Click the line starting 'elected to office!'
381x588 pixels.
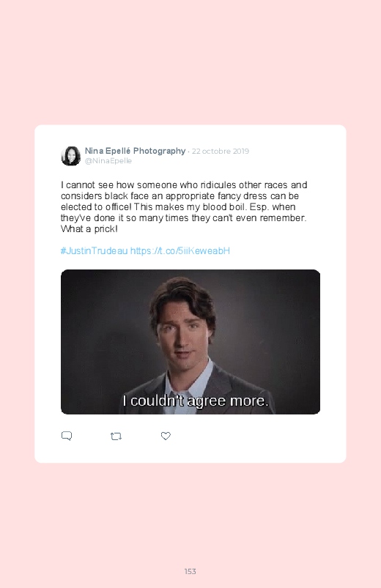coord(178,207)
